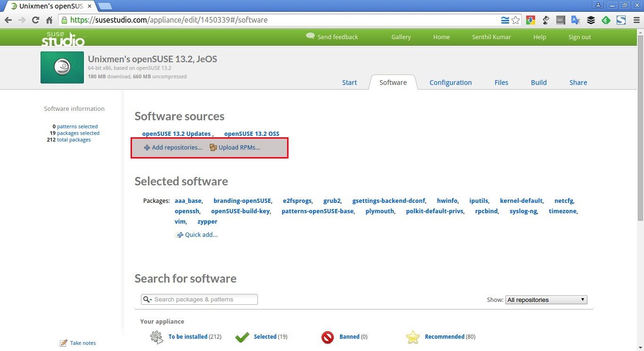
Task: Open the Gallery link
Action: pos(401,37)
